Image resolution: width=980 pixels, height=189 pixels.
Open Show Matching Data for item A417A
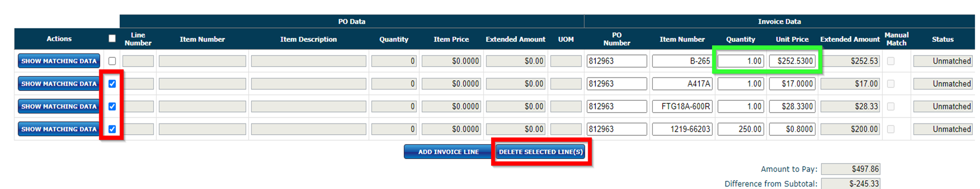(x=59, y=84)
